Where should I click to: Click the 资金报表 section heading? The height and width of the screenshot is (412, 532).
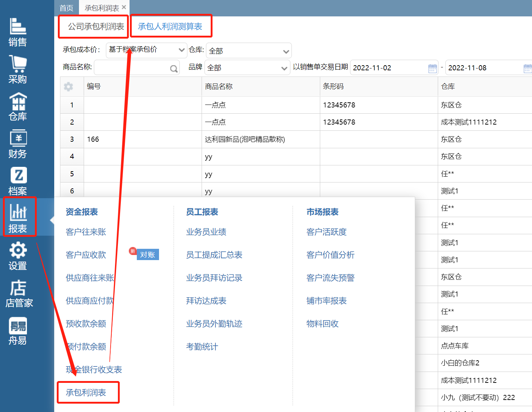pos(82,212)
